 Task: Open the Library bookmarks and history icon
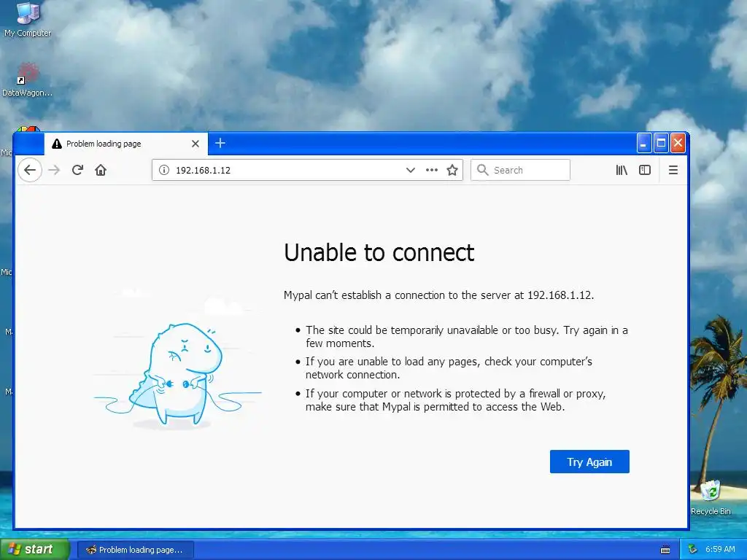(622, 170)
